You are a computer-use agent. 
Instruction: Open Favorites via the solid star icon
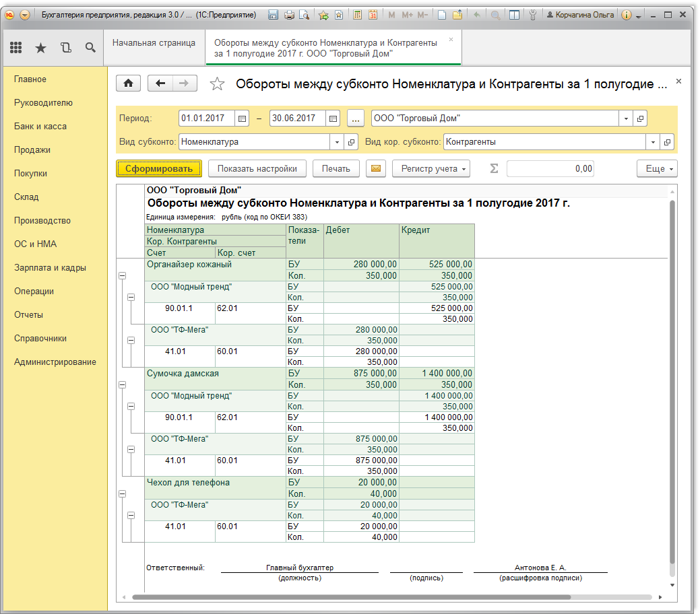tap(40, 47)
